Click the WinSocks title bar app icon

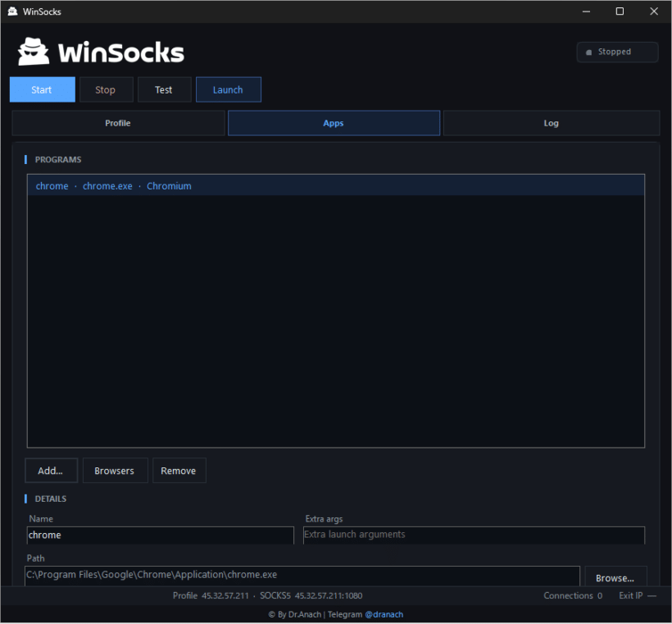(x=12, y=11)
